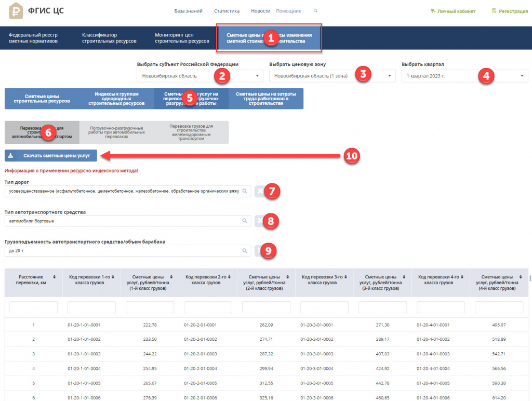Click the ФГИС ЦС ruble logo icon
This screenshot has width=532, height=401.
[x=16, y=10]
